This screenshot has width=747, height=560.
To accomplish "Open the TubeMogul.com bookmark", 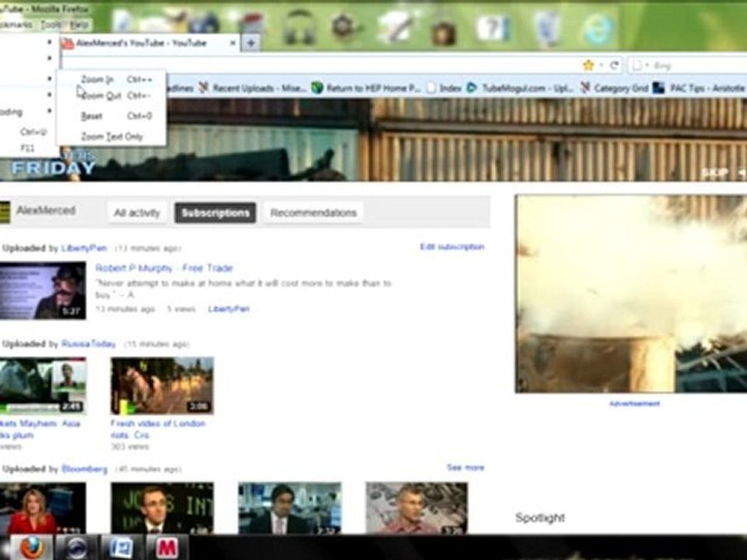I will tap(521, 88).
